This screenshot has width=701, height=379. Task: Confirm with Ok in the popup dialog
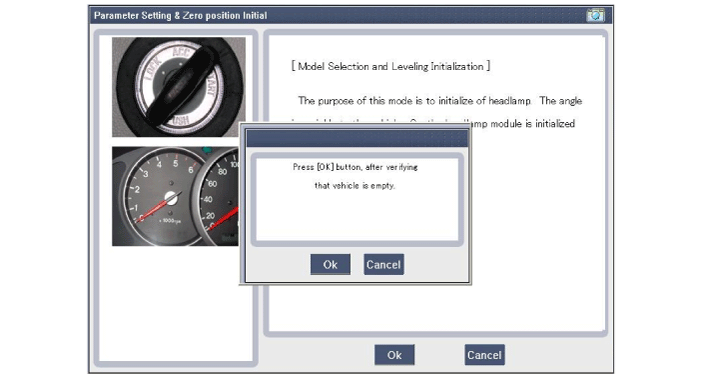coord(330,265)
